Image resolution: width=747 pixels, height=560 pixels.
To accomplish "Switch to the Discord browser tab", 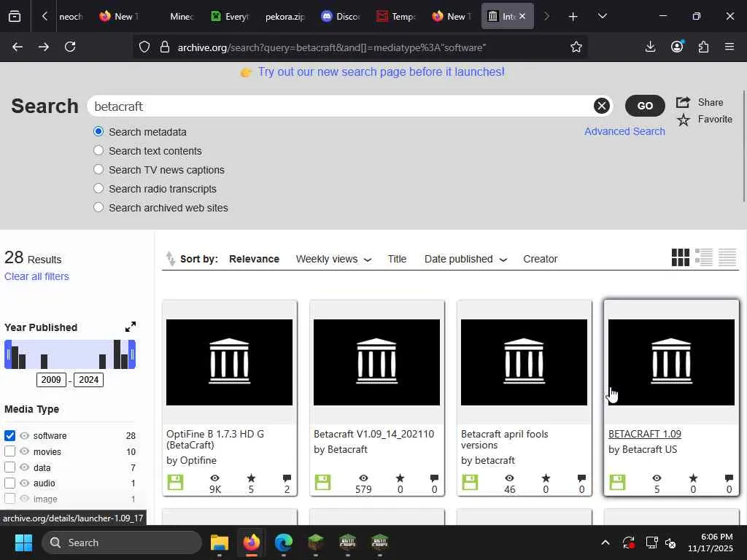I will 340,16.
